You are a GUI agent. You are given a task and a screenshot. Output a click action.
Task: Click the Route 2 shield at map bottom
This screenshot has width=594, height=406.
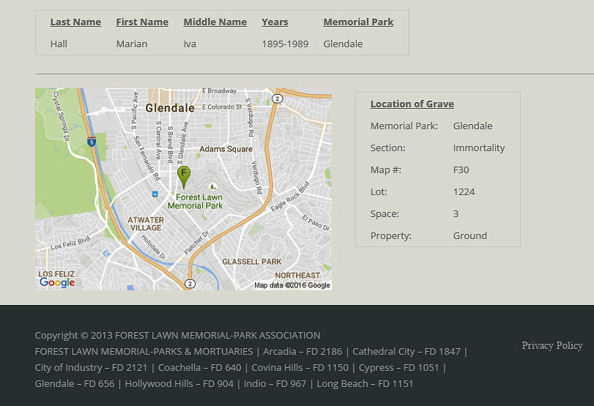(190, 283)
